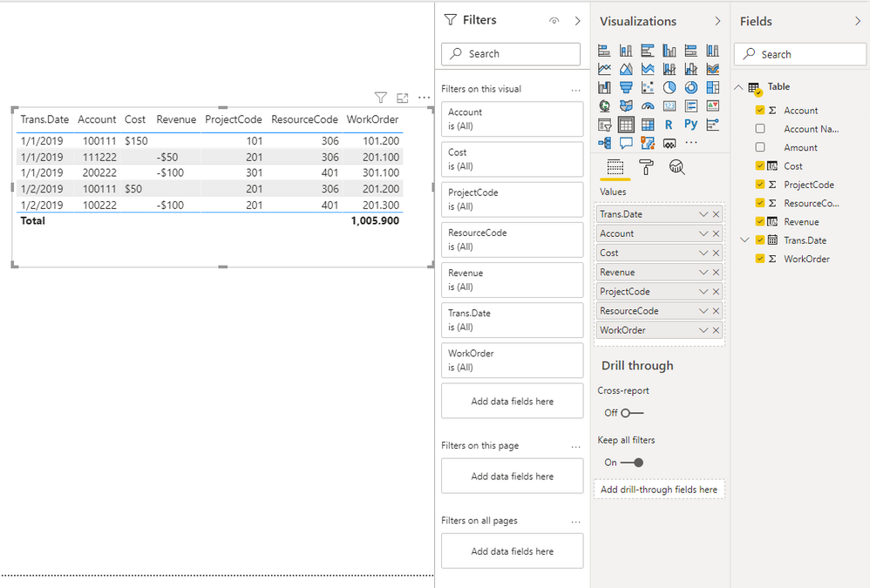Image resolution: width=870 pixels, height=588 pixels.
Task: Select the ribbon chart visualization
Action: [x=712, y=70]
